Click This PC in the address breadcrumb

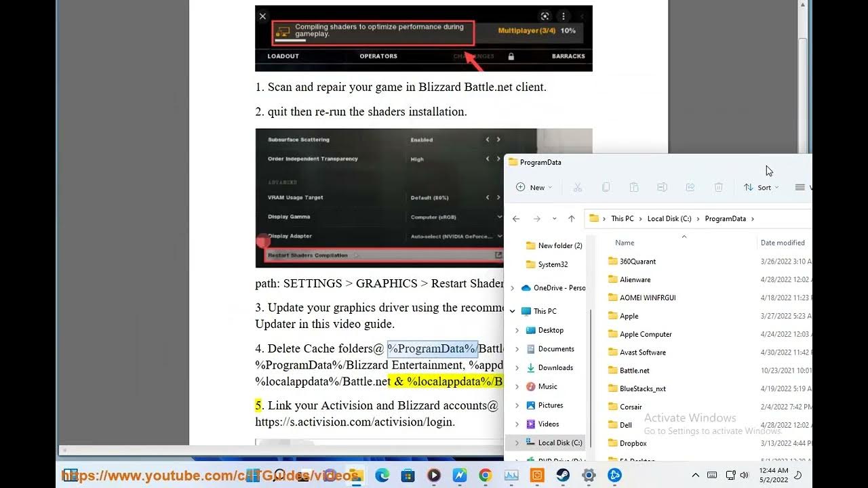pos(622,219)
